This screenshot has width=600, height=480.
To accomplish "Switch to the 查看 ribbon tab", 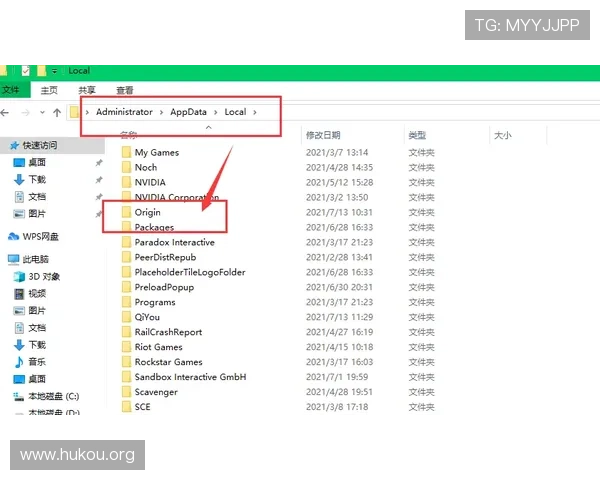I will [124, 90].
